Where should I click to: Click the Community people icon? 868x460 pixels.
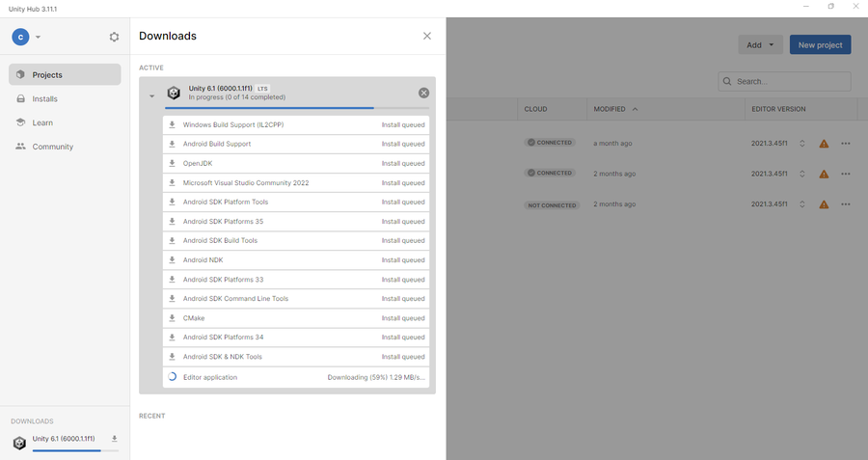(20, 147)
